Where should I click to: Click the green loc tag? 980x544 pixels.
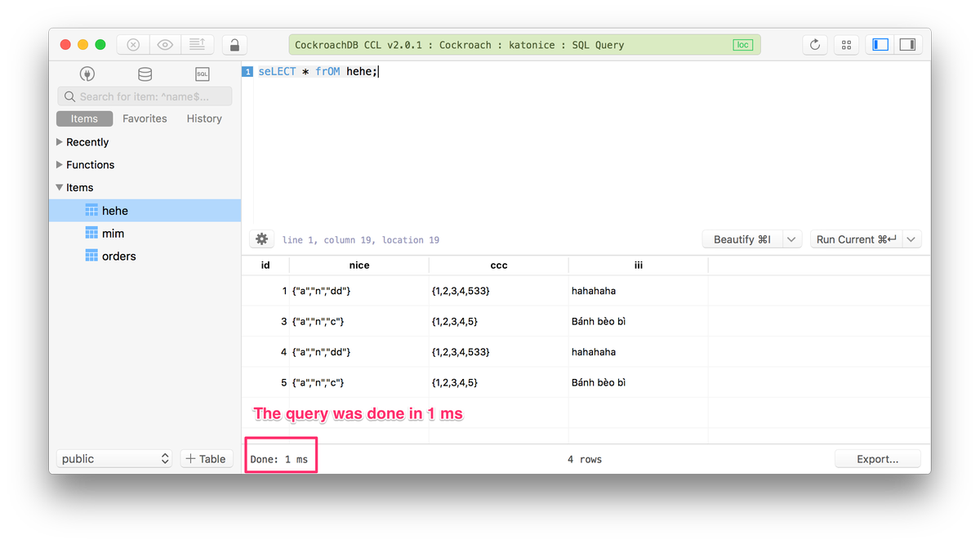coord(742,45)
